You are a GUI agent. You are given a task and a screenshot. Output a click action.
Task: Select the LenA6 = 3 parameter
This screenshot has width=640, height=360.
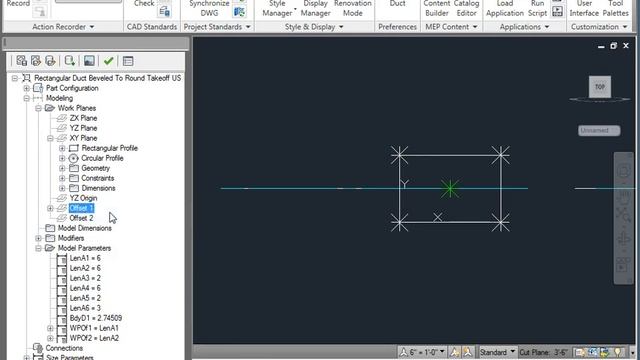(x=85, y=308)
